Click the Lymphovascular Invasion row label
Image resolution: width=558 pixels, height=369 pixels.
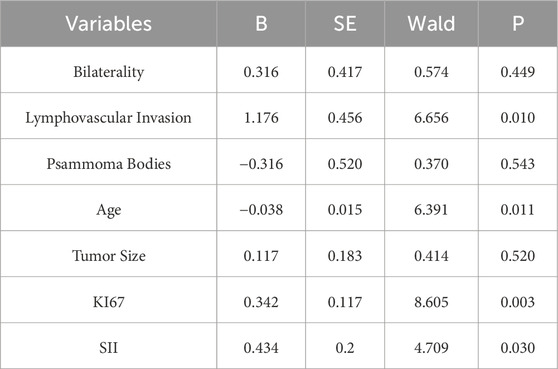coord(109,118)
